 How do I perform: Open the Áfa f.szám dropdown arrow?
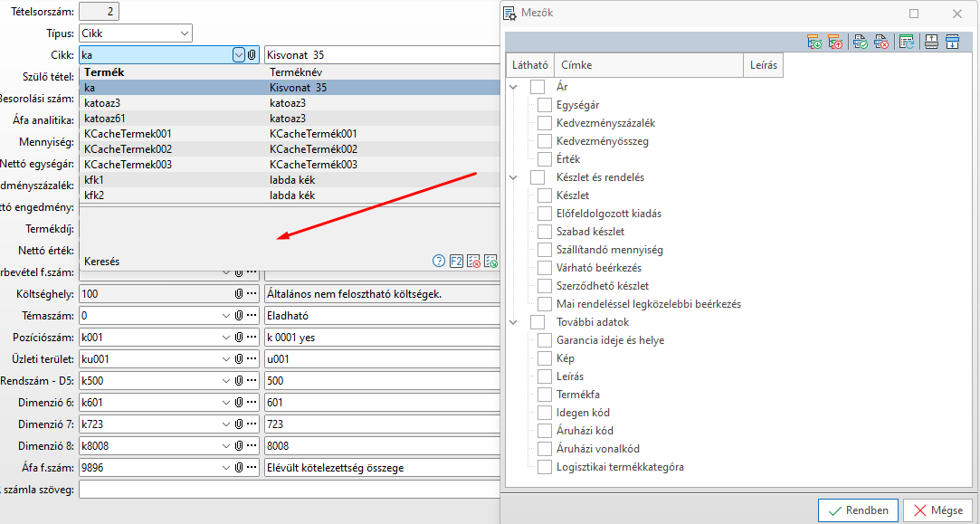coord(226,468)
